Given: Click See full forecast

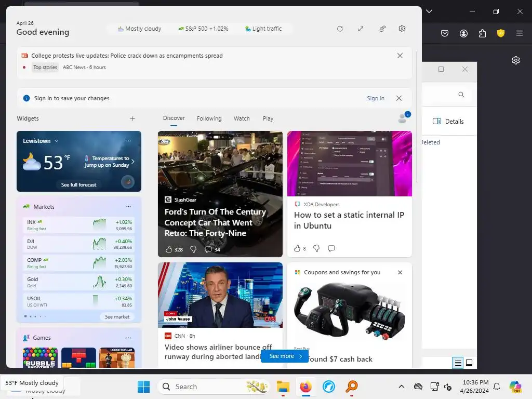Looking at the screenshot, I should 79,184.
